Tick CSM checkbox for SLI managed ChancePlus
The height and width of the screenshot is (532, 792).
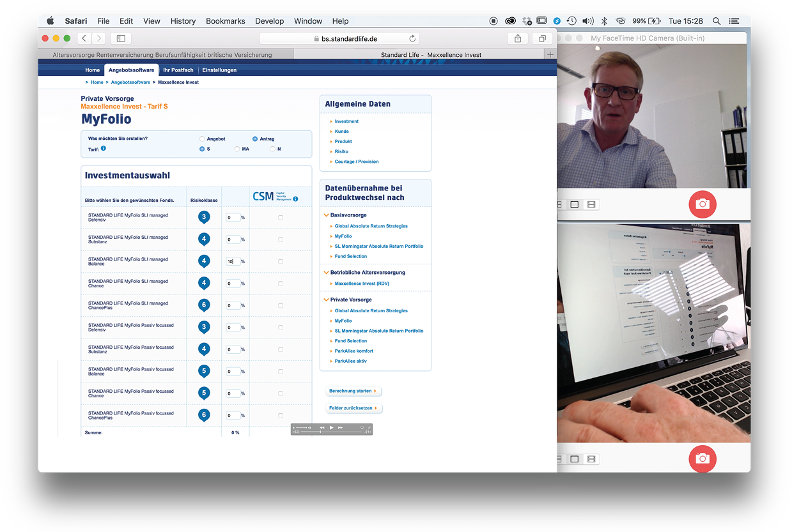tap(281, 305)
